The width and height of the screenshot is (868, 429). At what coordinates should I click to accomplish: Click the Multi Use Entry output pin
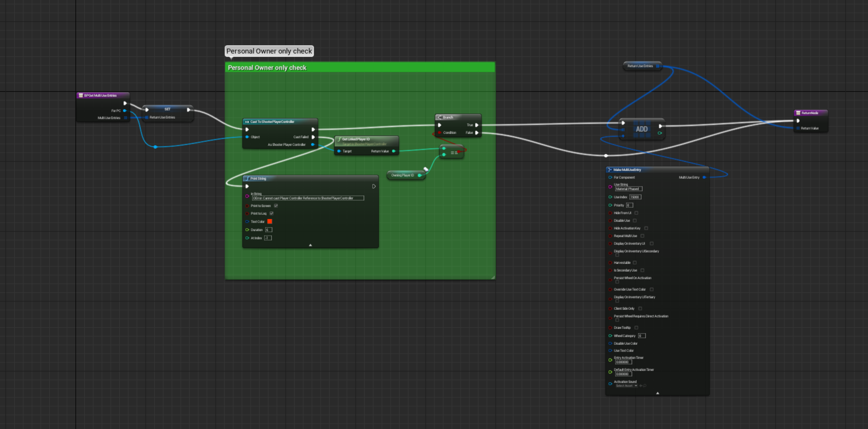704,177
